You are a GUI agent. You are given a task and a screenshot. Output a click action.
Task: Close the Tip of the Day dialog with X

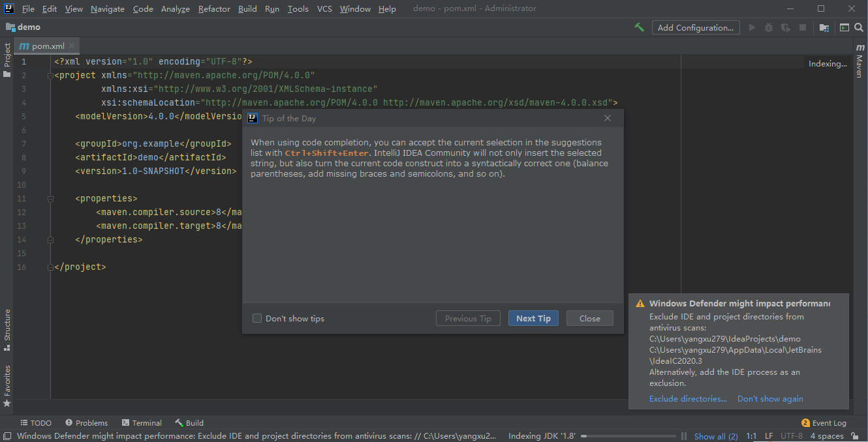click(608, 118)
